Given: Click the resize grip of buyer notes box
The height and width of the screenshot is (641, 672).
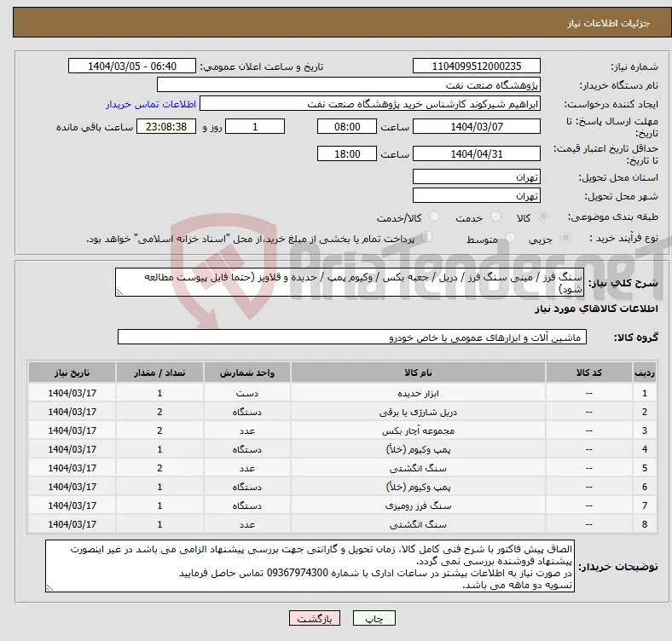Looking at the screenshot, I should (x=49, y=588).
